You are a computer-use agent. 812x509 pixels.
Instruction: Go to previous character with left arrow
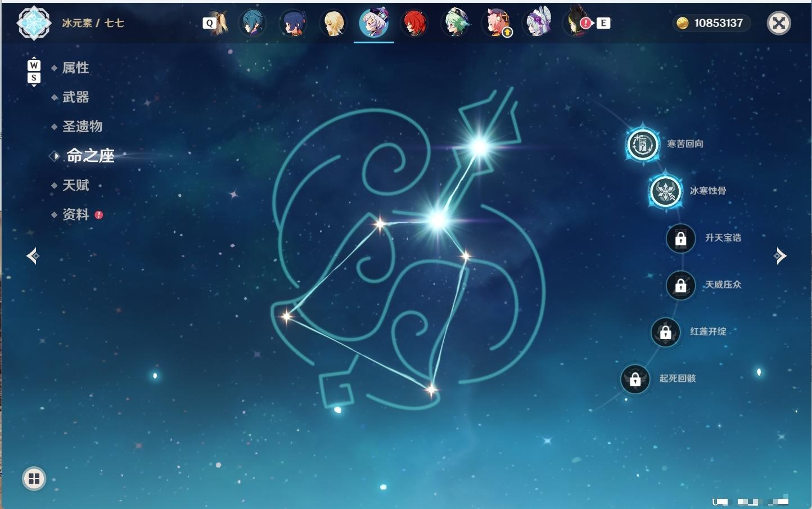(33, 256)
